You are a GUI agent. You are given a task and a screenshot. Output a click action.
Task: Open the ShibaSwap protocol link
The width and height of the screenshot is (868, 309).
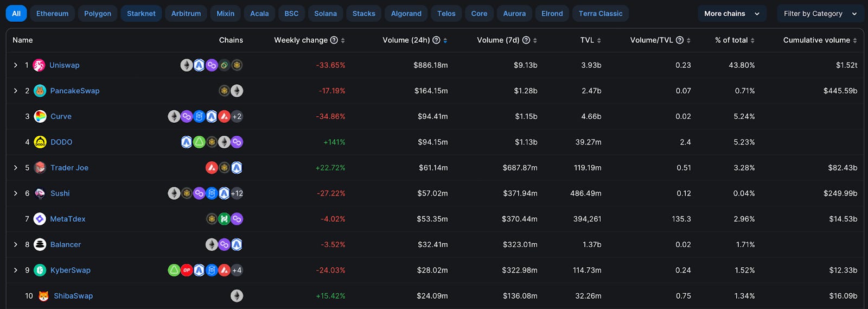point(73,296)
